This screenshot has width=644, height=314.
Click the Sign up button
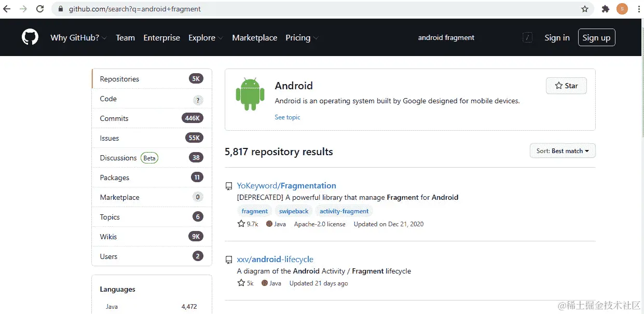coord(596,37)
